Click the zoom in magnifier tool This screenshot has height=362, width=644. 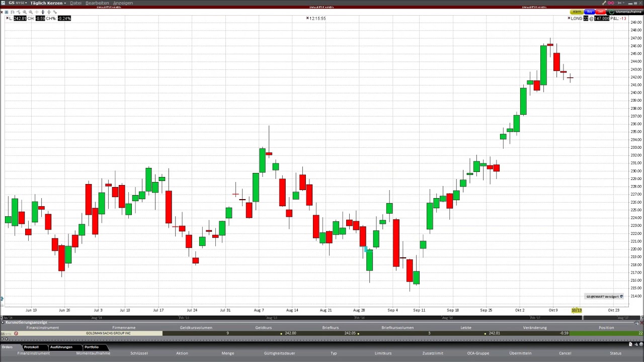click(25, 12)
